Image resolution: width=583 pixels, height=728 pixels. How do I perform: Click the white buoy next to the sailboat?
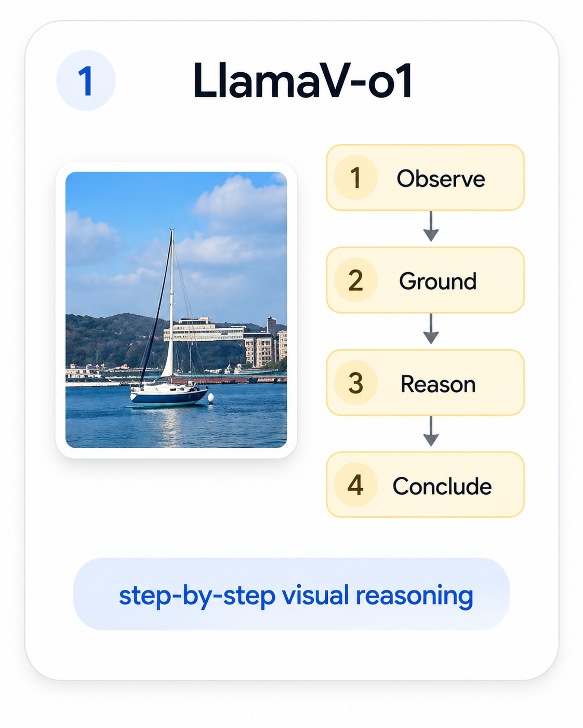pyautogui.click(x=211, y=399)
